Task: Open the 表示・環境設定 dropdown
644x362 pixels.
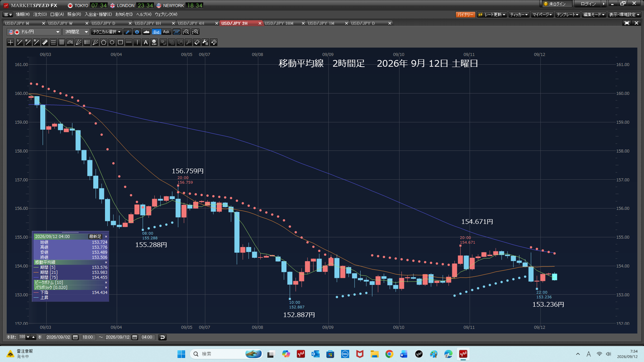Action: [x=624, y=15]
